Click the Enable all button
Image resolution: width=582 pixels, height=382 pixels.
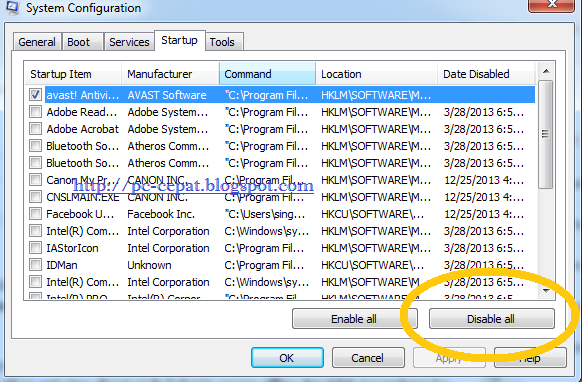[354, 319]
